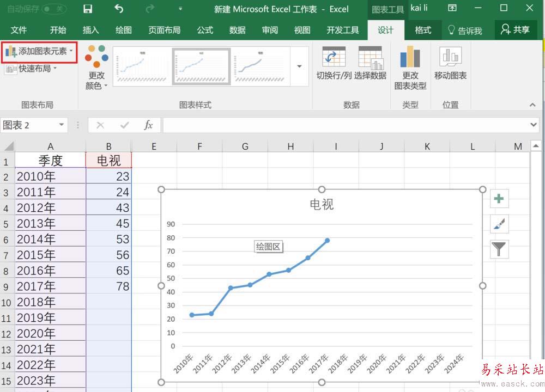This screenshot has height=392, width=545.
Task: Select column B header
Action: 109,146
